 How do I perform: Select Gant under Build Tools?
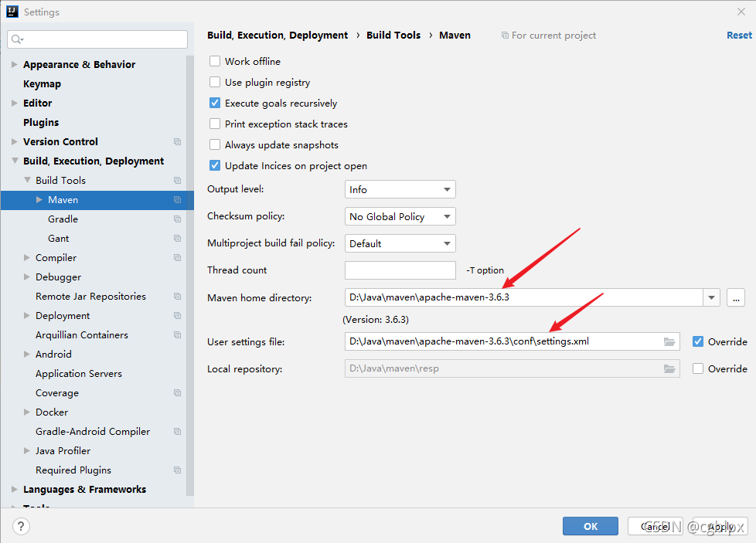(58, 239)
